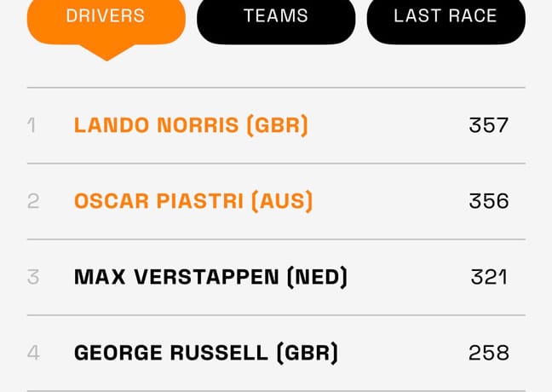Click the (GBR) code after Russell
Screen dimensions: 552x392
(x=307, y=353)
